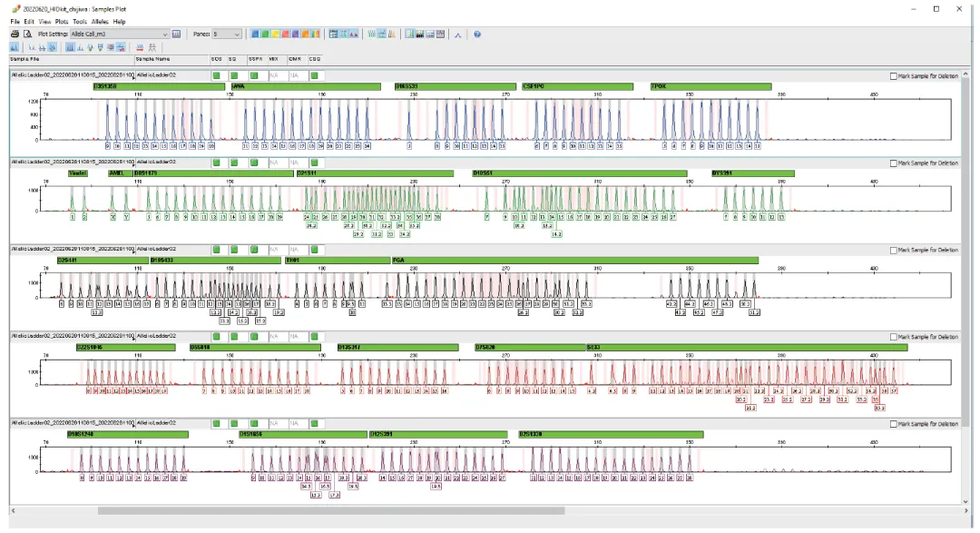Open plot settings editor icon beside dropdown
980x533 pixels.
point(176,34)
